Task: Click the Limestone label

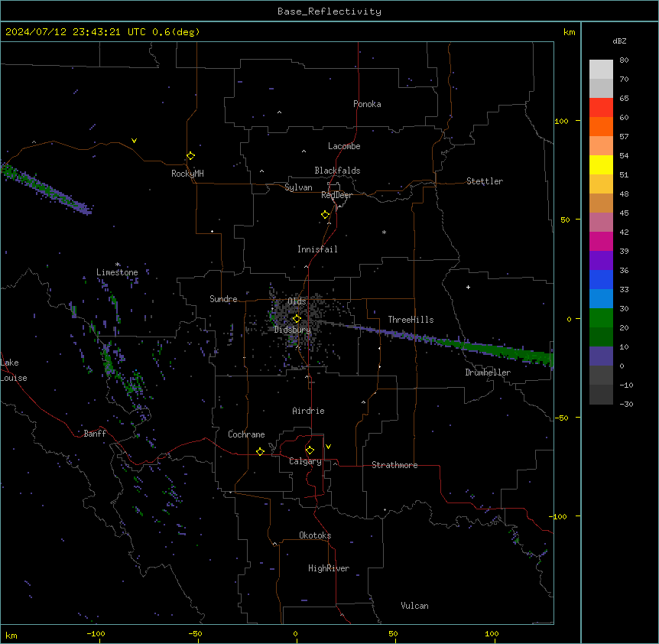Action: click(x=117, y=272)
